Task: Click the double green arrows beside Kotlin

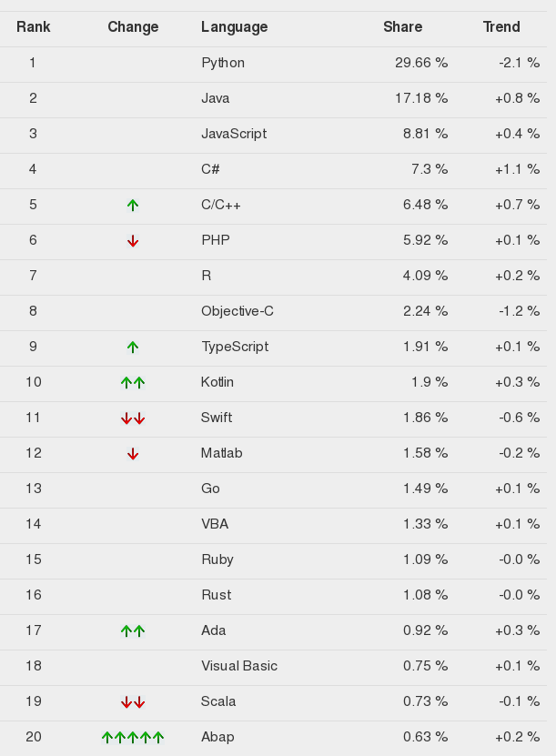Action: point(133,383)
